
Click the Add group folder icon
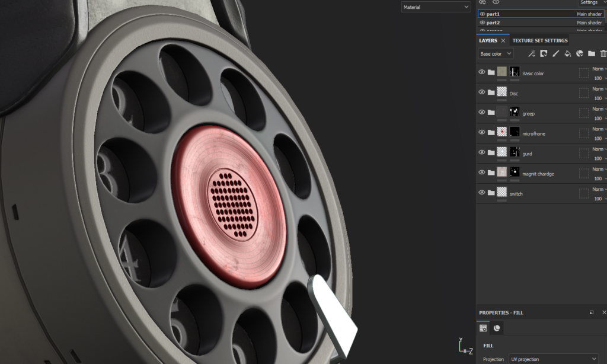[x=591, y=53]
